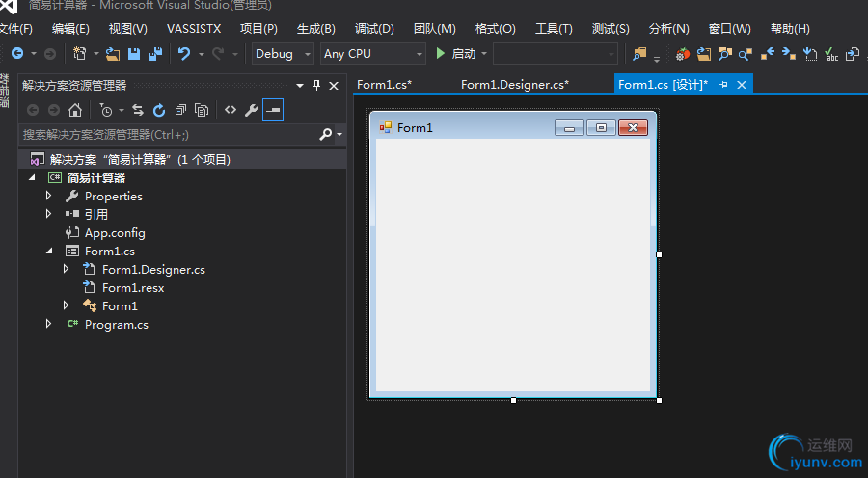Click Solution Explorer back arrow

coord(33,110)
